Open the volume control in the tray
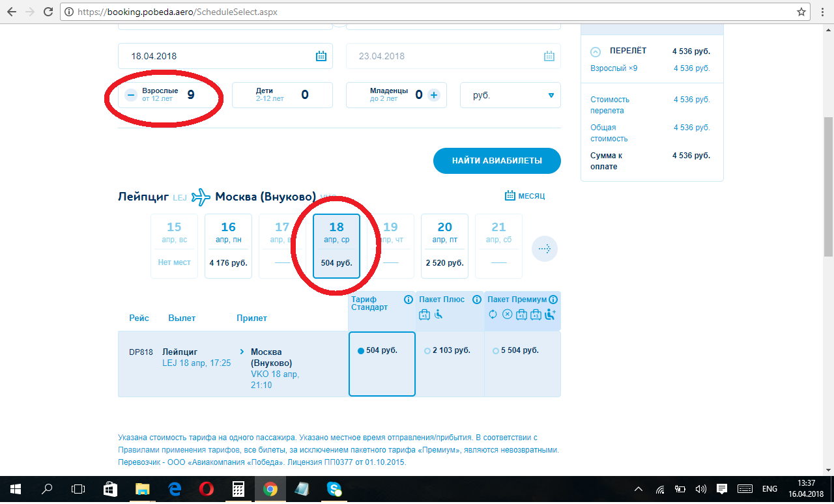Image resolution: width=834 pixels, height=504 pixels. (x=701, y=489)
